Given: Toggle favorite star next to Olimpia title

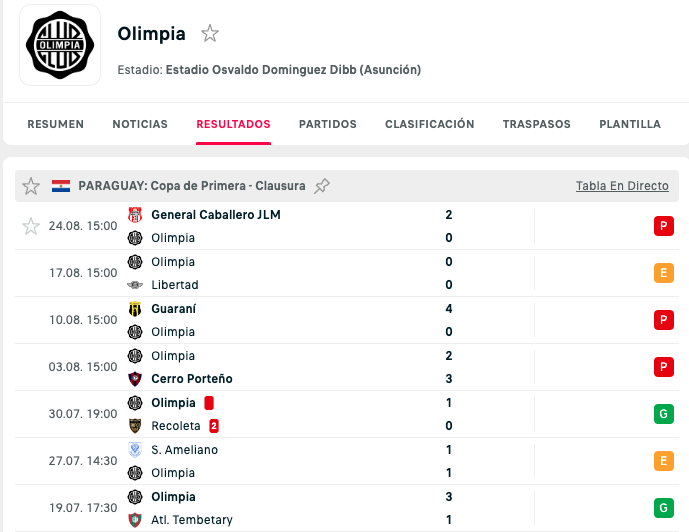Looking at the screenshot, I should click(210, 34).
